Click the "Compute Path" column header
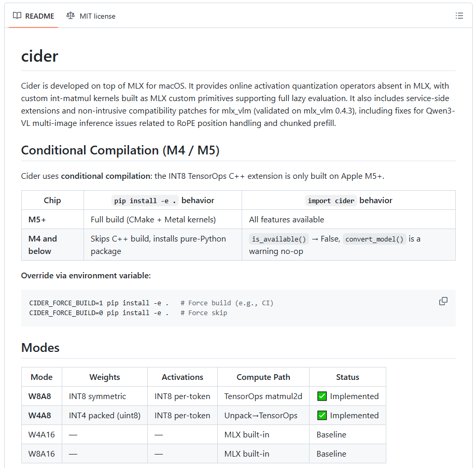The height and width of the screenshot is (468, 476). tap(263, 377)
